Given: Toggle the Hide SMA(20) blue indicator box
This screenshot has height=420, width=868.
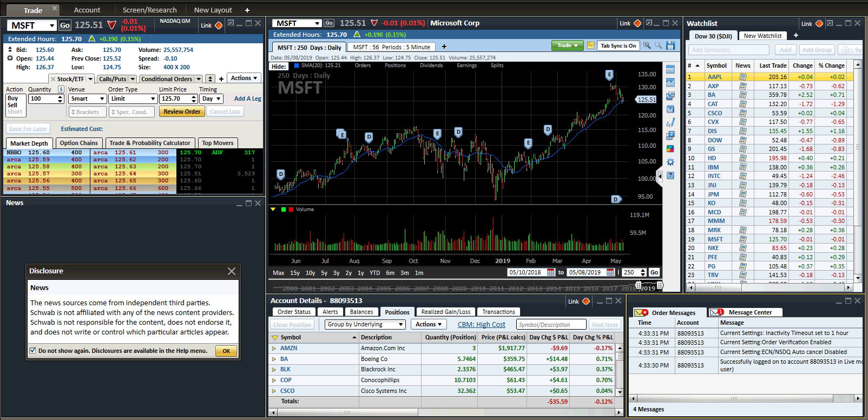Looking at the screenshot, I should pos(296,65).
